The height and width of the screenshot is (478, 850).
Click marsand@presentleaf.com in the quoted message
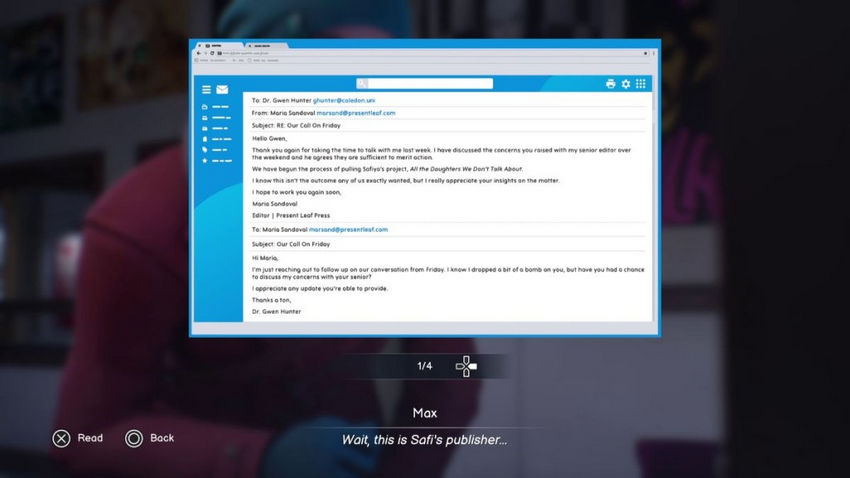click(x=348, y=230)
